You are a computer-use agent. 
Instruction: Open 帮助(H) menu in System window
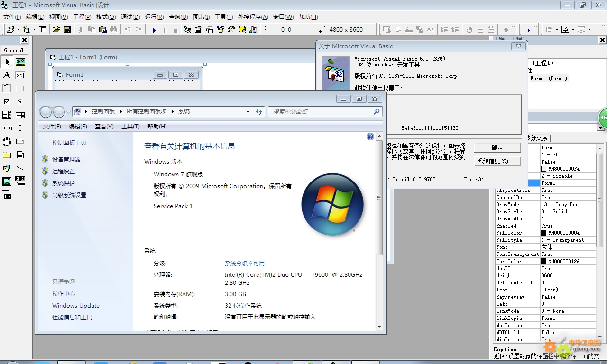(157, 127)
